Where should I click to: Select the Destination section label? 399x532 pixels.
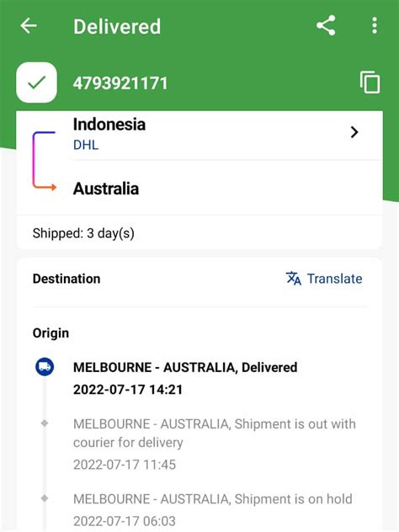tap(66, 279)
